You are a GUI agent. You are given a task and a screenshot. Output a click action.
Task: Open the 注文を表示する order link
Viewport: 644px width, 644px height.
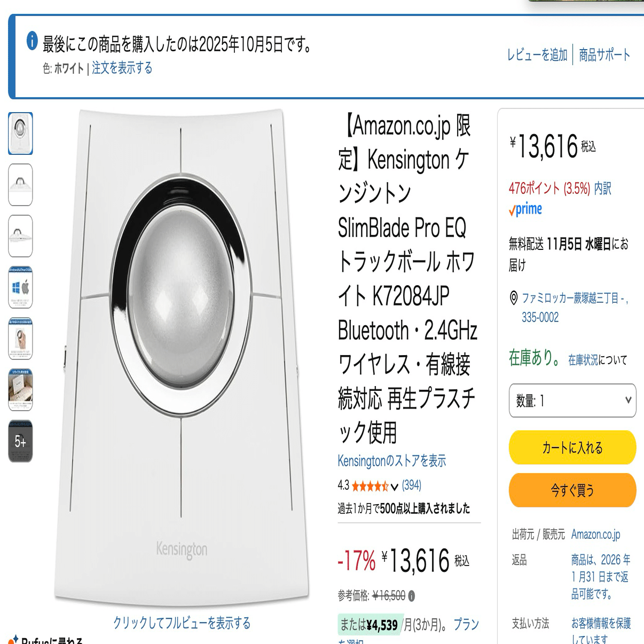(120, 69)
